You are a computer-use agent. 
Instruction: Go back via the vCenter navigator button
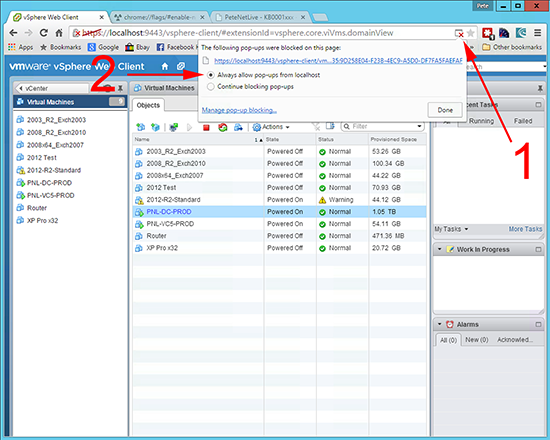pyautogui.click(x=51, y=88)
